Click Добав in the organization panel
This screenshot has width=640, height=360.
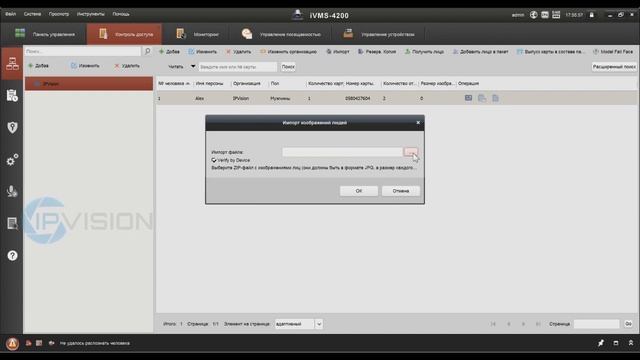[38, 66]
